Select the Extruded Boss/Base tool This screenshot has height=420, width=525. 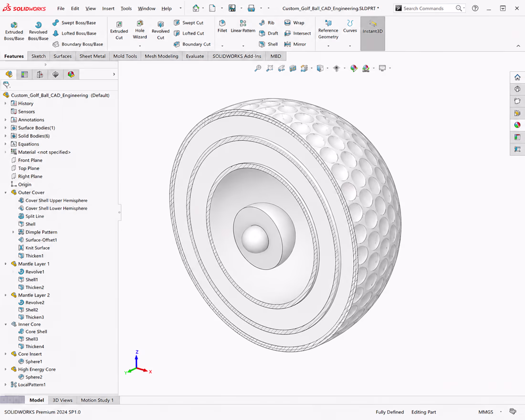(14, 31)
